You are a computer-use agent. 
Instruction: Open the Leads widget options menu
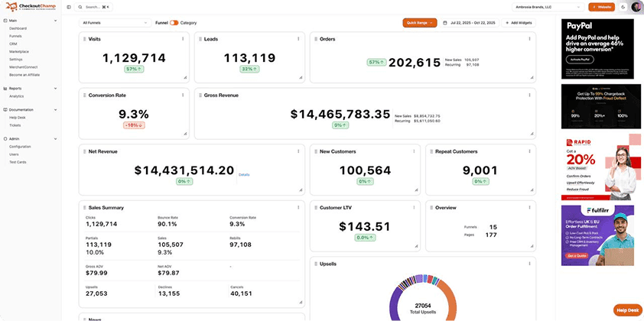point(298,38)
